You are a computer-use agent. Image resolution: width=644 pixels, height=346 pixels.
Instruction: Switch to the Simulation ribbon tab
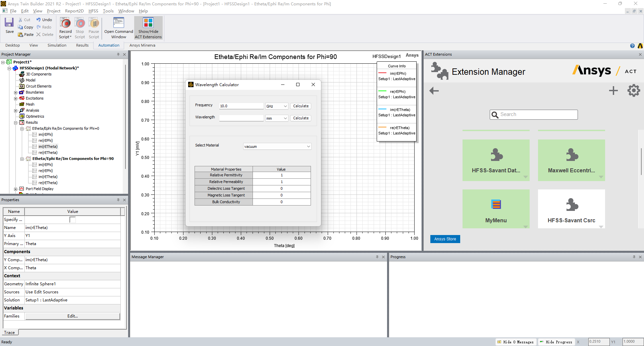57,45
